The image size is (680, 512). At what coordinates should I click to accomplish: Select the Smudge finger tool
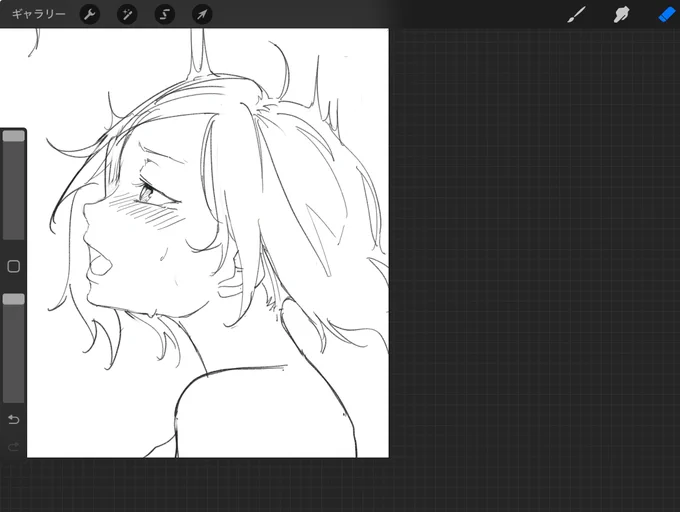click(621, 15)
